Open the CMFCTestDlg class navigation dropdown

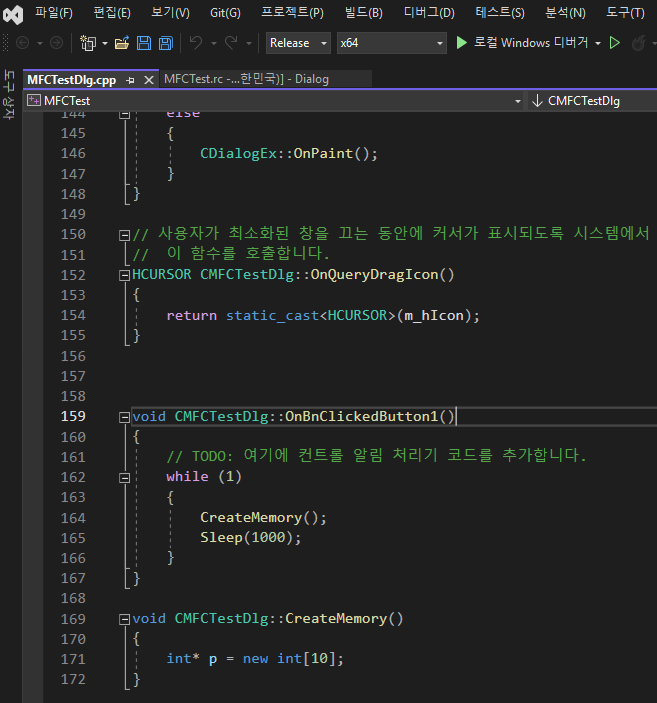point(592,101)
